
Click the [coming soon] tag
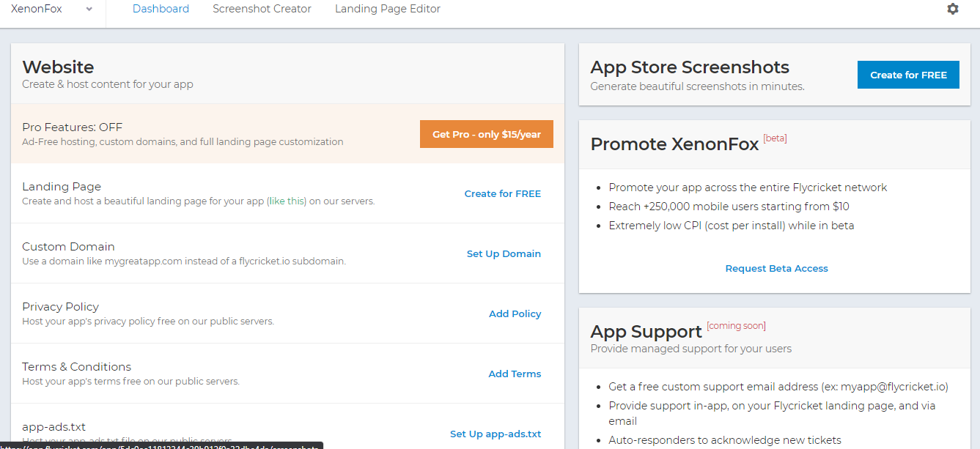(x=736, y=326)
